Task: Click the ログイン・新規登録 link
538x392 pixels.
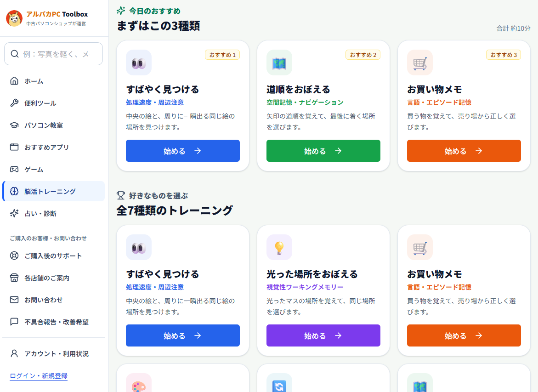Action: pyautogui.click(x=39, y=376)
